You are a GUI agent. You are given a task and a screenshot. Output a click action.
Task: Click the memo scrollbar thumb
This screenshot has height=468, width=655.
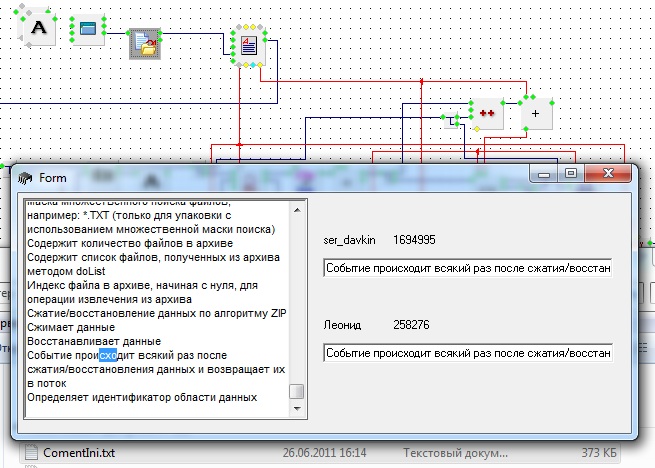tap(297, 392)
